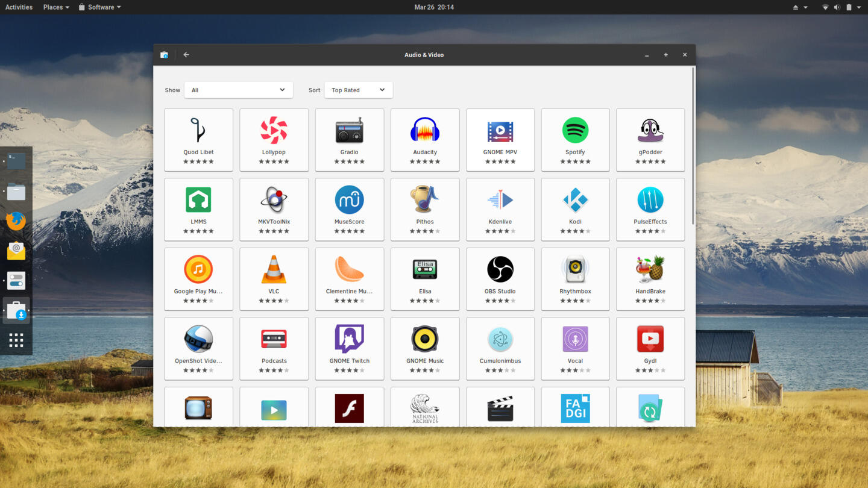Viewport: 868px width, 488px height.
Task: Go back with the header arrow
Action: [x=186, y=55]
